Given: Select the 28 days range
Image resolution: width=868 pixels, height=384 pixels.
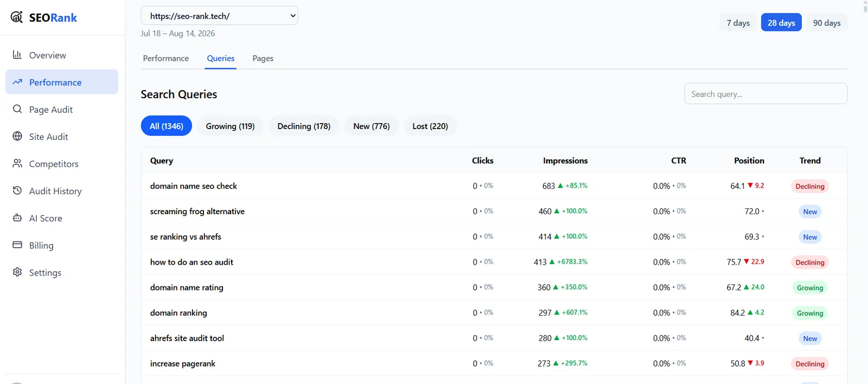Looking at the screenshot, I should point(781,22).
